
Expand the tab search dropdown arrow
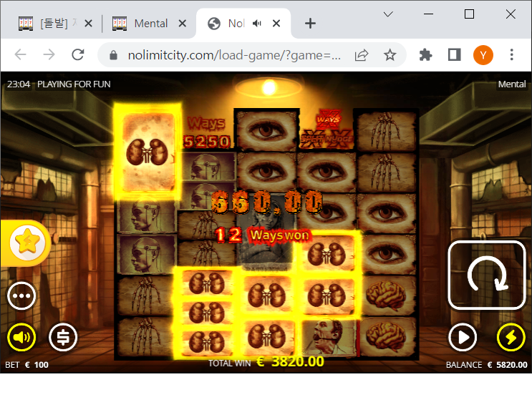tap(388, 14)
